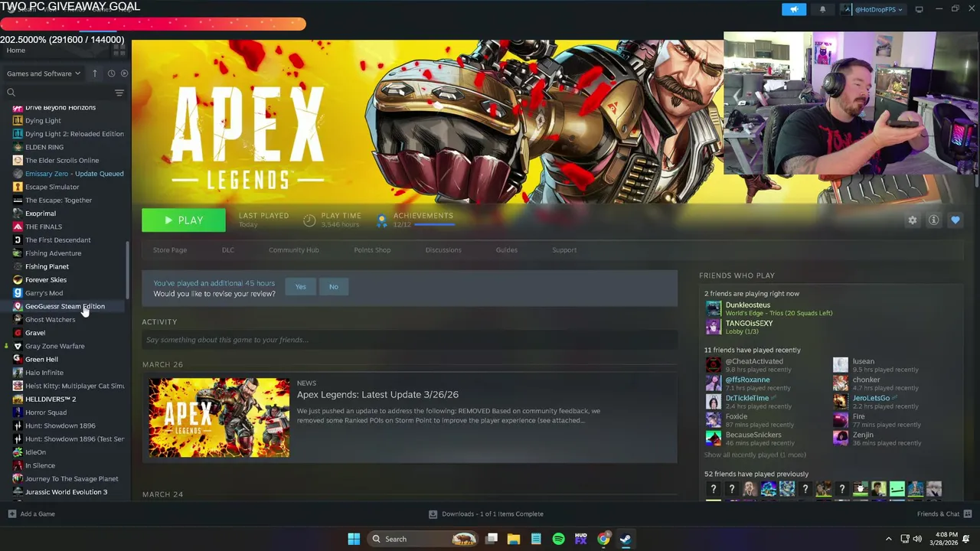
Task: Open Friends & Chat
Action: [x=944, y=514]
